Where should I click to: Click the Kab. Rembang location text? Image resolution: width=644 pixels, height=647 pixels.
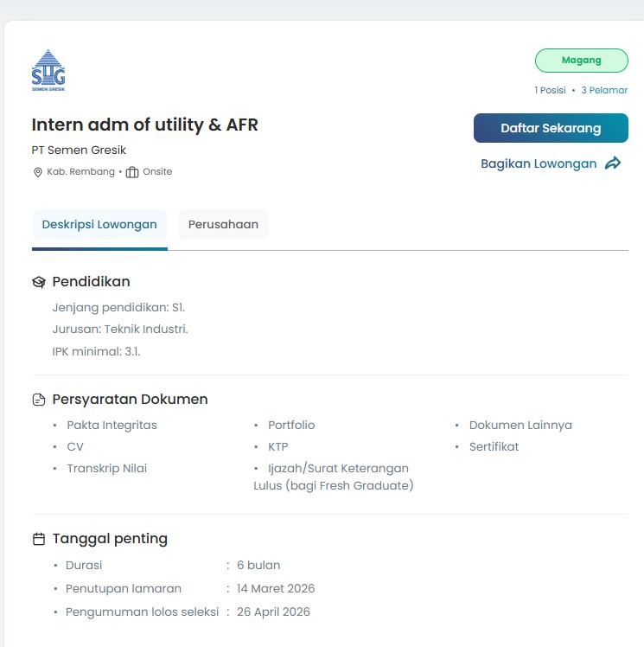click(80, 172)
